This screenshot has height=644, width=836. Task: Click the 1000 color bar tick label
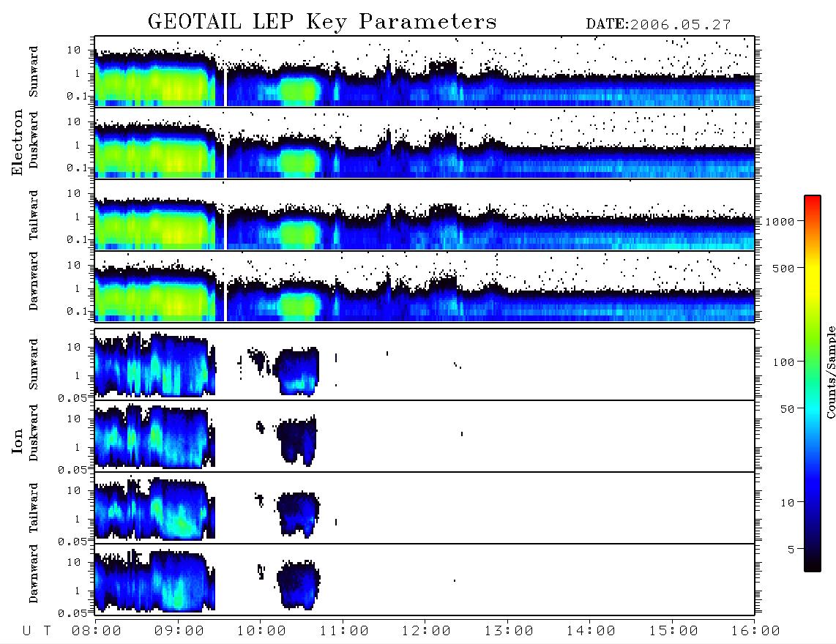tap(780, 221)
